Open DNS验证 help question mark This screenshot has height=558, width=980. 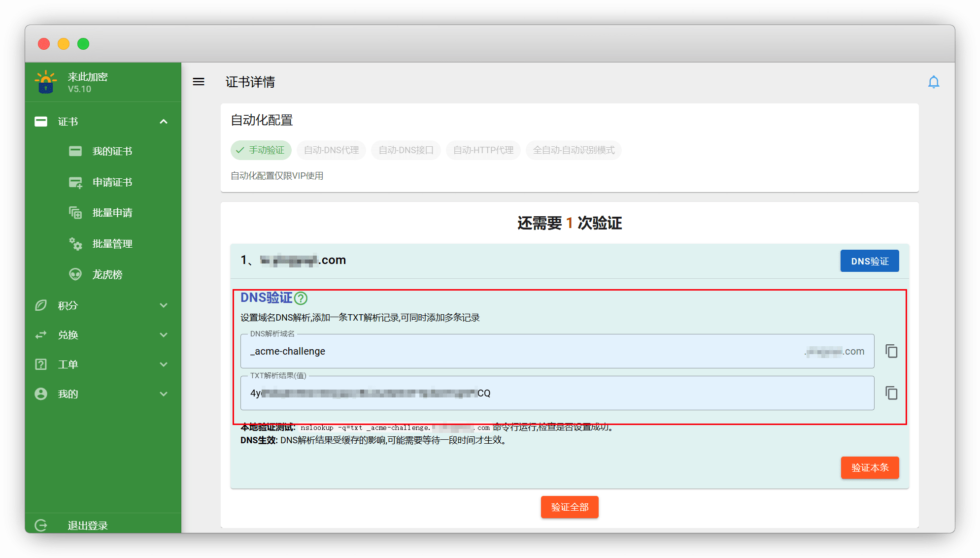(x=301, y=298)
